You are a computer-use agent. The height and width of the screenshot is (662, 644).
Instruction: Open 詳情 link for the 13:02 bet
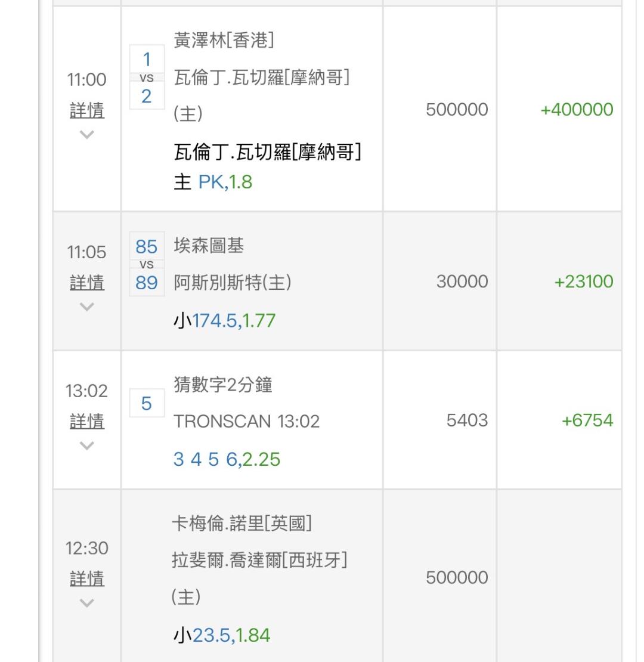point(87,422)
